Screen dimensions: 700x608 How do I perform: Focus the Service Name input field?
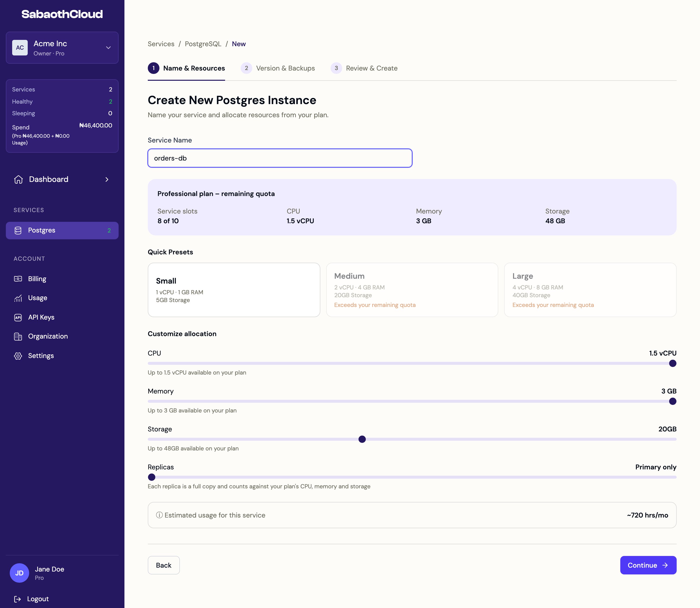[x=280, y=158]
